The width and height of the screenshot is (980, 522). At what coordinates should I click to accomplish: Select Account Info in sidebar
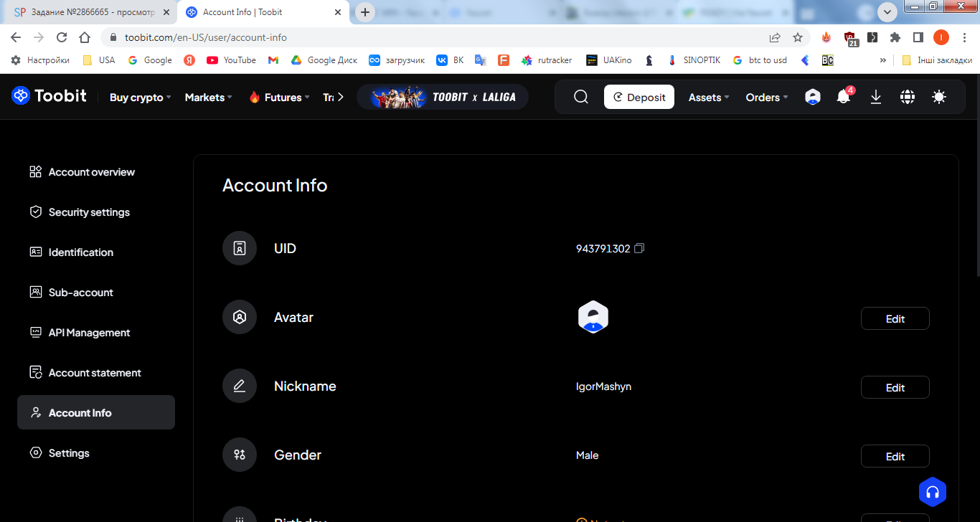[x=96, y=412]
